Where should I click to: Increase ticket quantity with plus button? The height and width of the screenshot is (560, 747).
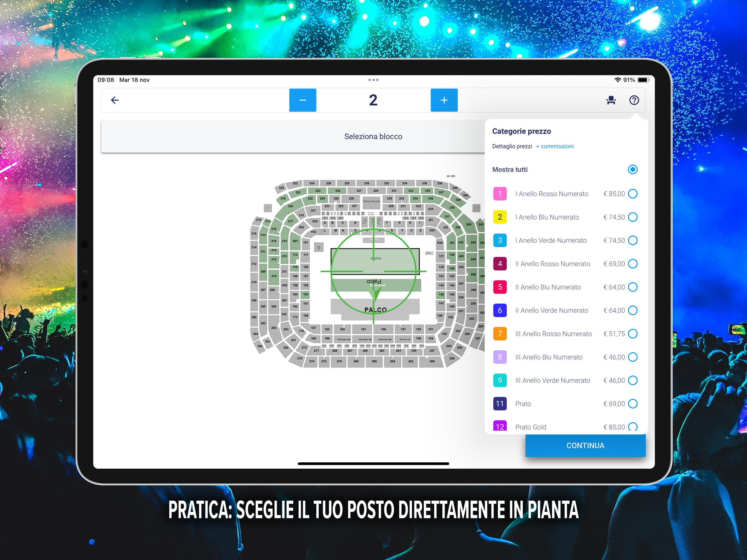coord(444,100)
